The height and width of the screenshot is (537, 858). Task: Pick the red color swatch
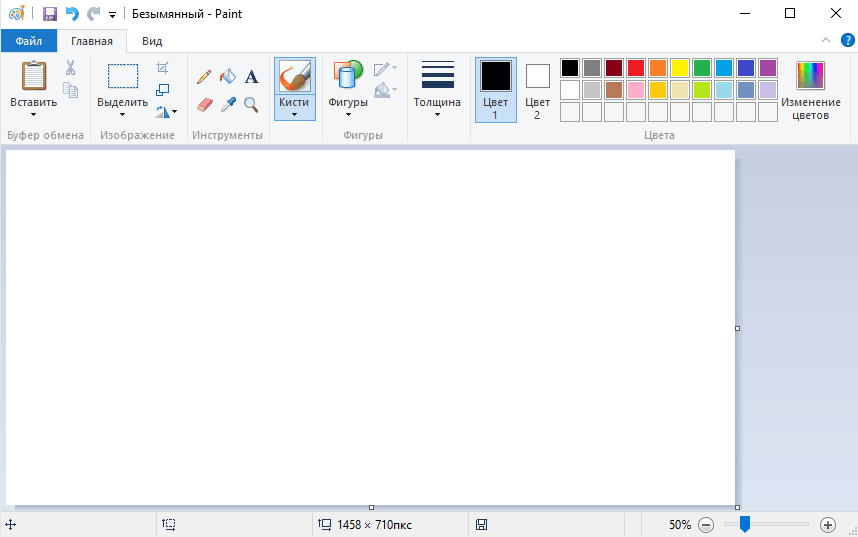(635, 68)
